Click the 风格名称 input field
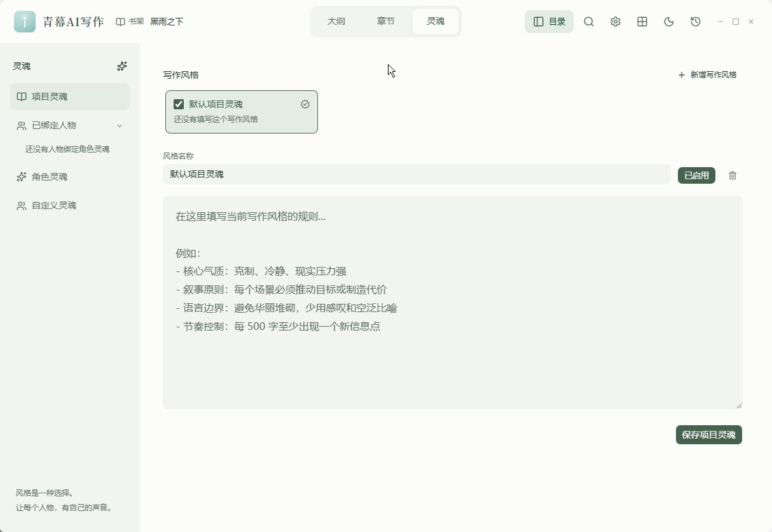The height and width of the screenshot is (532, 772). tap(417, 174)
